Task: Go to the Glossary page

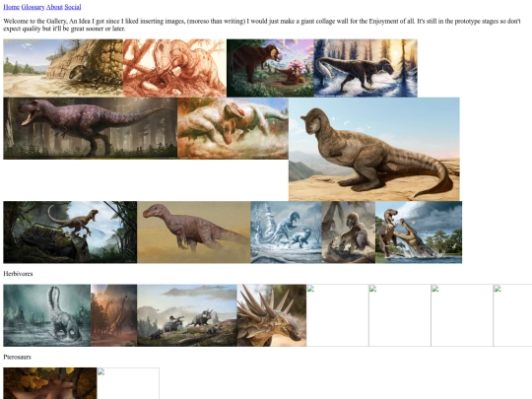Action: click(33, 7)
